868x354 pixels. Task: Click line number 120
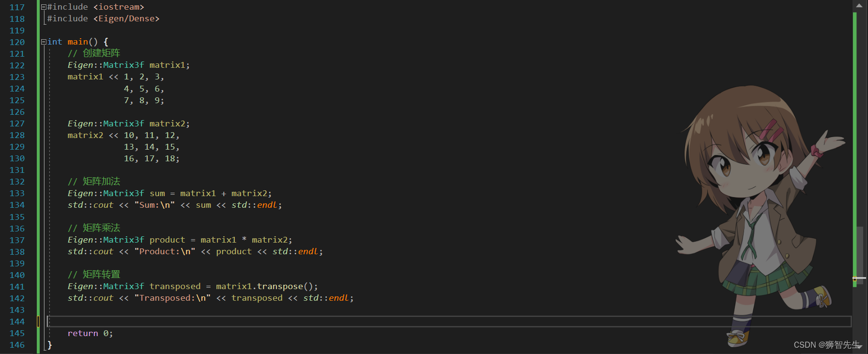tap(17, 42)
